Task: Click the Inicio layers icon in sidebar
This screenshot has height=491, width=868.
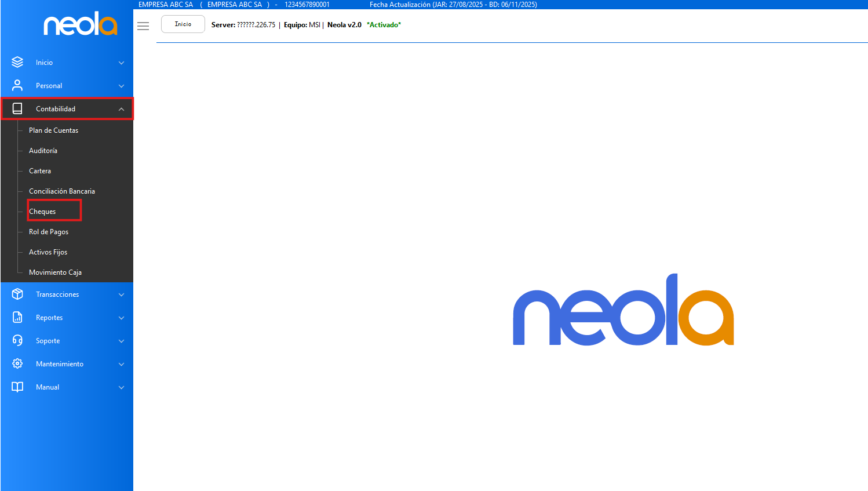Action: 17,62
